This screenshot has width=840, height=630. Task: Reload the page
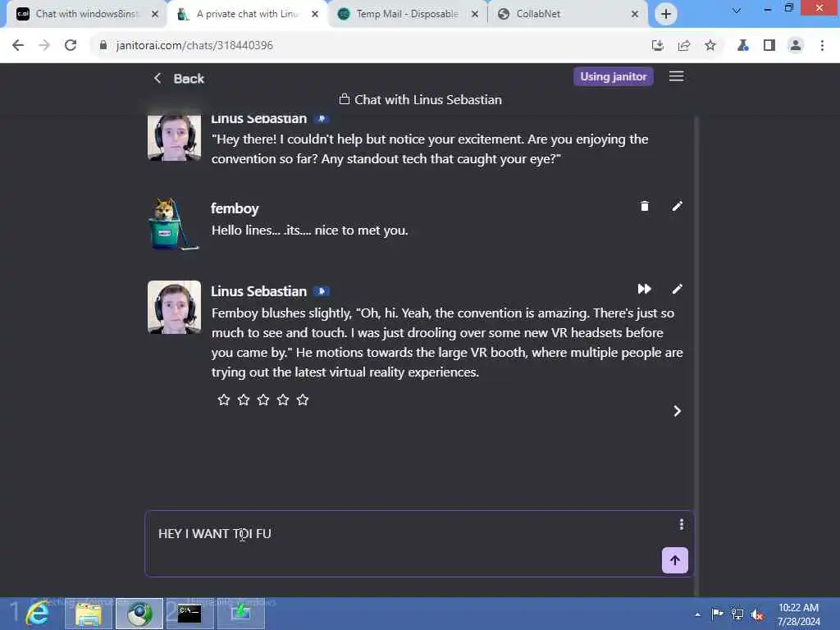pyautogui.click(x=71, y=45)
